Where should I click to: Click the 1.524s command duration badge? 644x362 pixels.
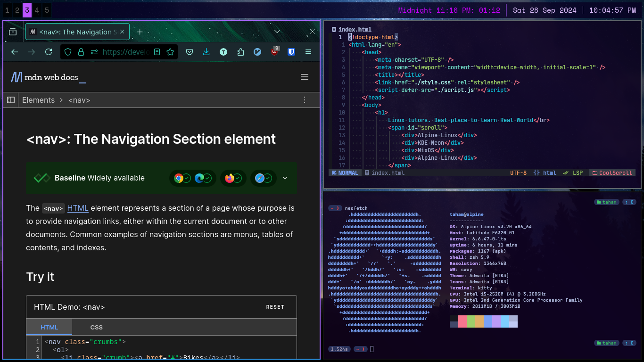339,349
